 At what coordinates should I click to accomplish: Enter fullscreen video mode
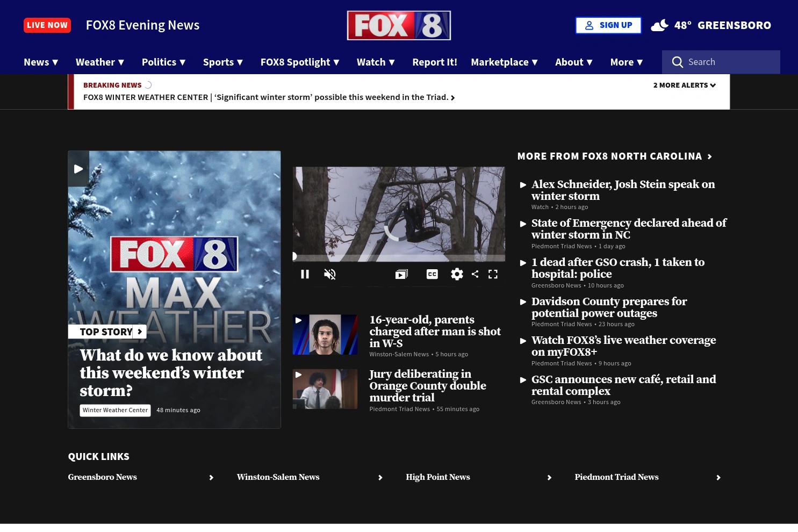(x=493, y=274)
